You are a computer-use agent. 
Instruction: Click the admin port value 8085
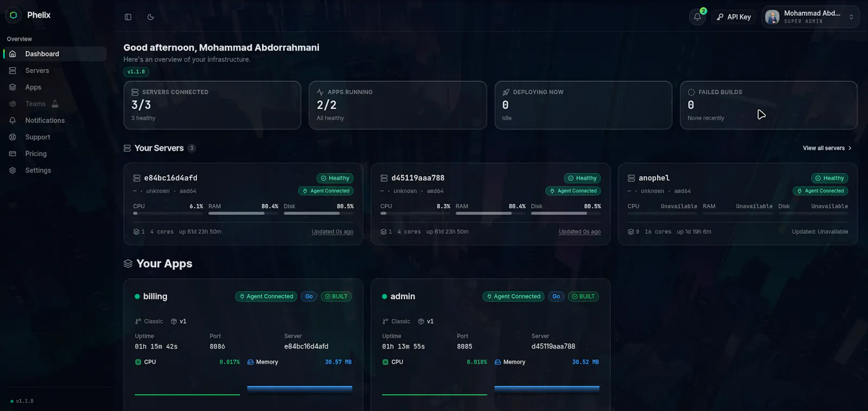(x=464, y=346)
